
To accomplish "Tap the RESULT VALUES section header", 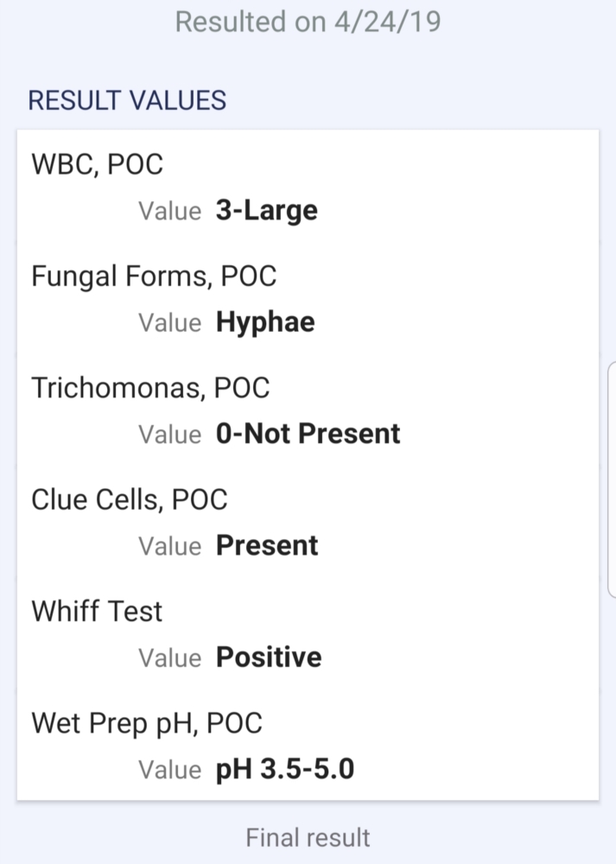I will click(x=127, y=100).
